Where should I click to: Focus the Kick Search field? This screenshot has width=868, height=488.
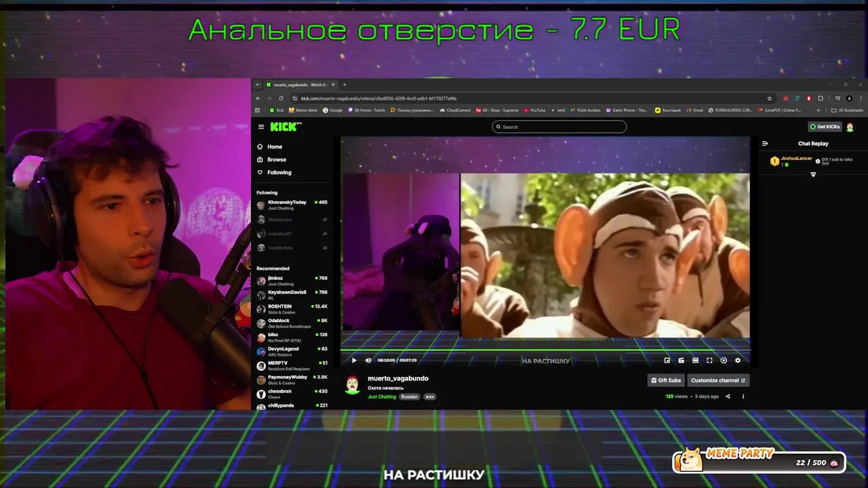(x=559, y=127)
